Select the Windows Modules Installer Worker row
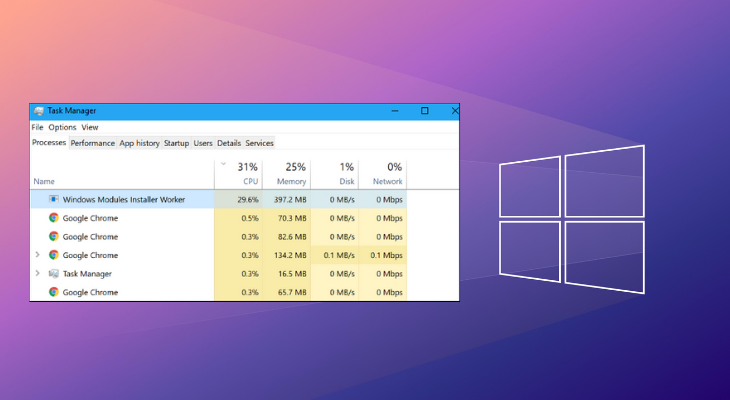This screenshot has width=730, height=400. click(218, 199)
